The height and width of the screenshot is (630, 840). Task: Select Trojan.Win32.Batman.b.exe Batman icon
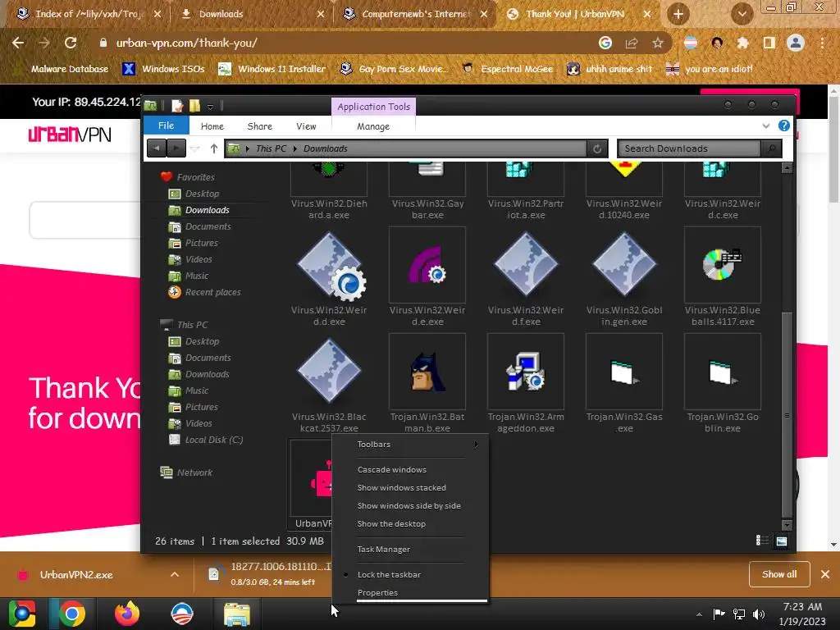point(427,371)
